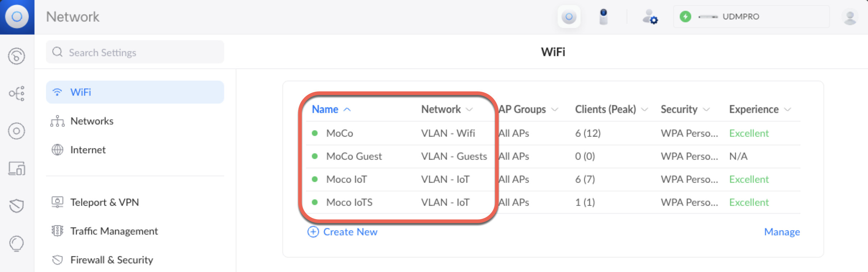This screenshot has height=272, width=868.
Task: Expand the Security column sort chevron
Action: [x=706, y=109]
